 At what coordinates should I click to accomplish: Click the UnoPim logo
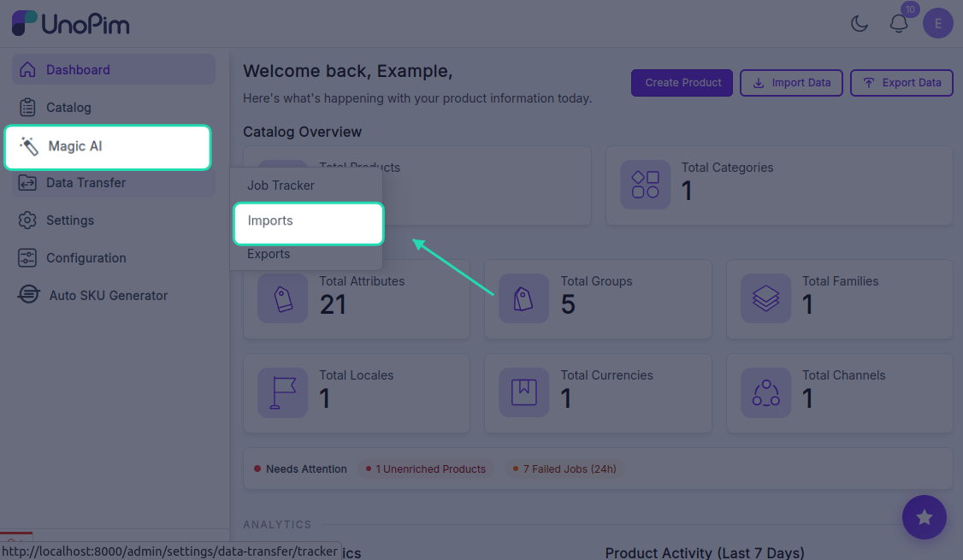pyautogui.click(x=71, y=24)
